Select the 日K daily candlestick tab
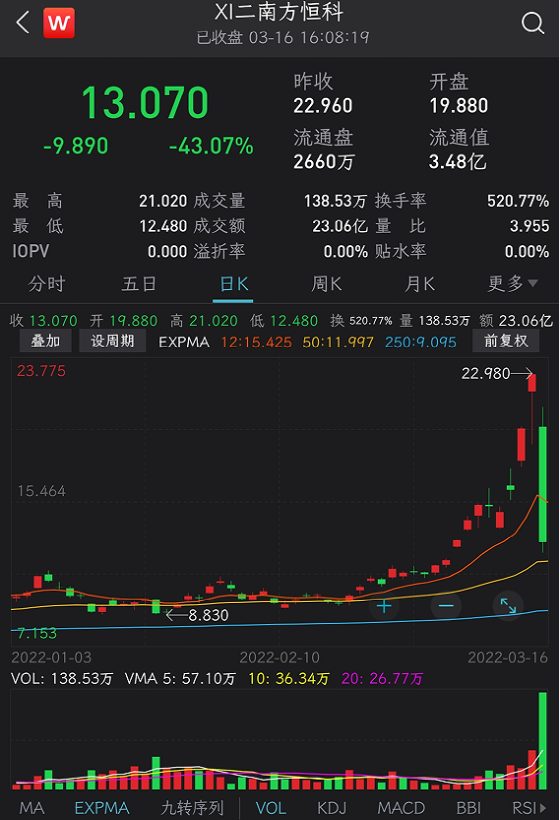 point(233,284)
